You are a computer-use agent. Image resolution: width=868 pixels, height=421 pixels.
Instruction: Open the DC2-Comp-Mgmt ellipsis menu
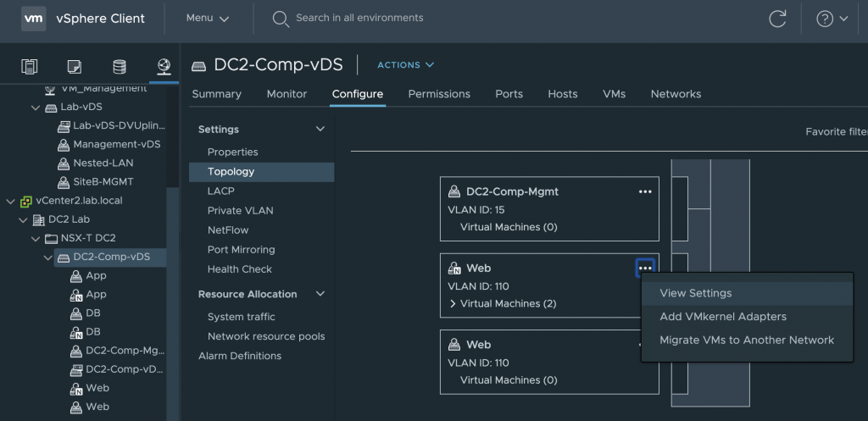point(645,192)
